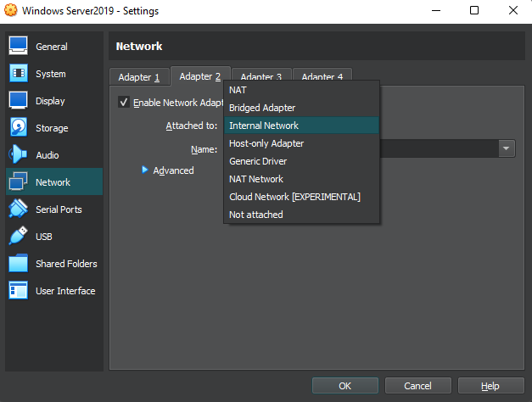Click the General settings monitor icon
Viewport: 532px width, 402px height.
[19, 47]
